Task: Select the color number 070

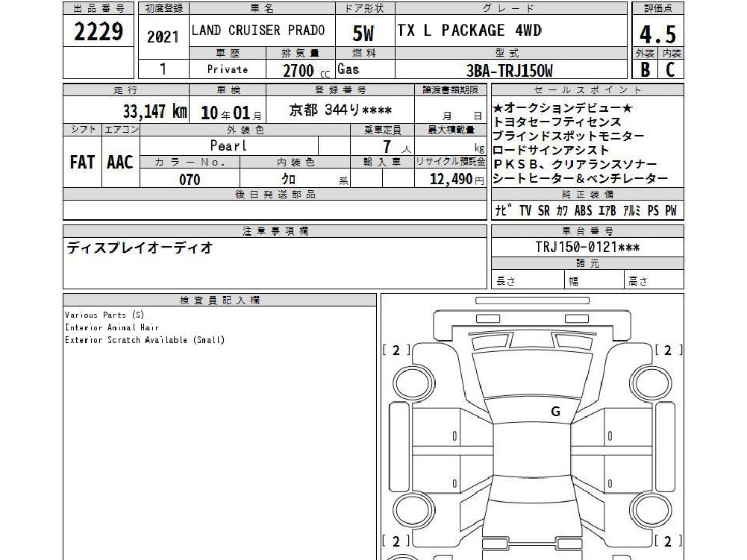Action: click(190, 180)
